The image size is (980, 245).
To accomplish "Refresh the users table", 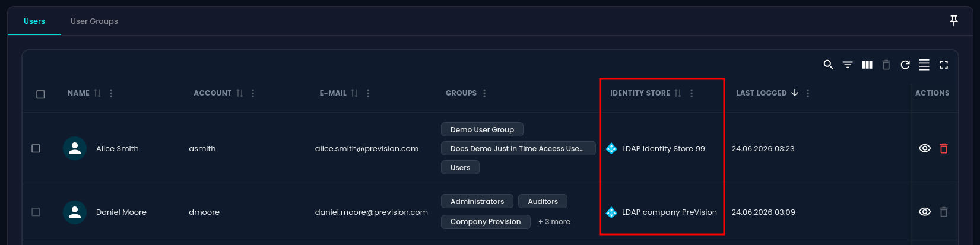I will [x=905, y=65].
